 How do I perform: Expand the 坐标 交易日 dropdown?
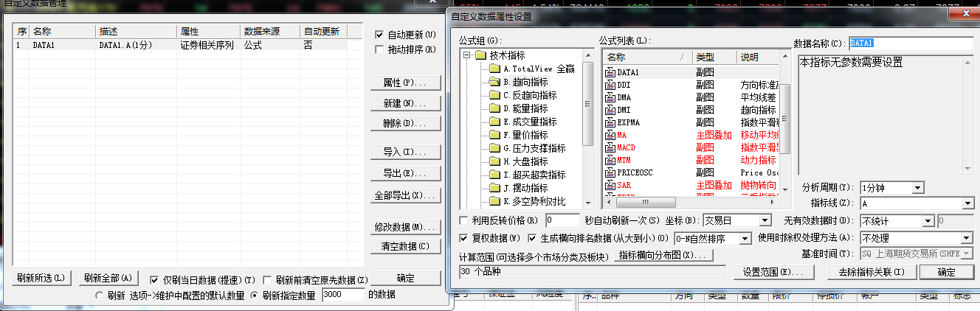(x=765, y=220)
